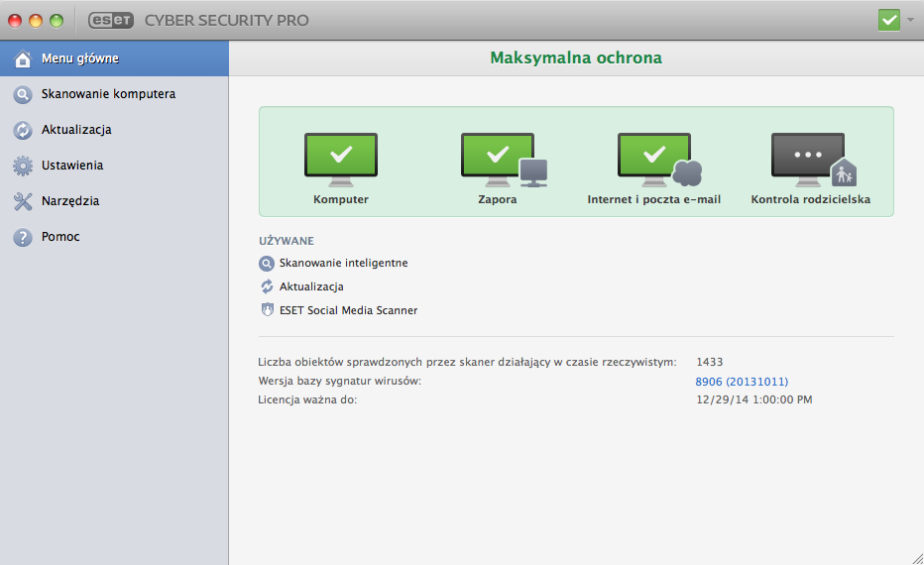Minimize window with yellow button
The image size is (924, 565).
36,21
